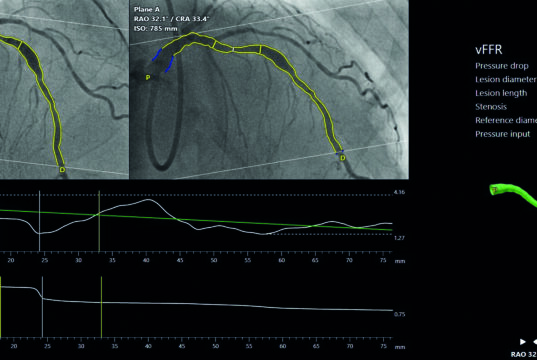Click the vFFR results heading
Viewport: 537px width, 360px height.
tap(489, 50)
